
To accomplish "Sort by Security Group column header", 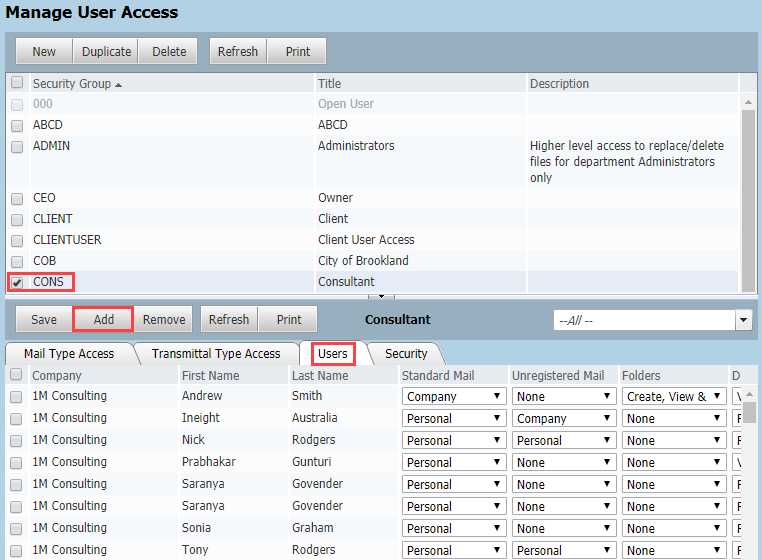I will coord(72,84).
